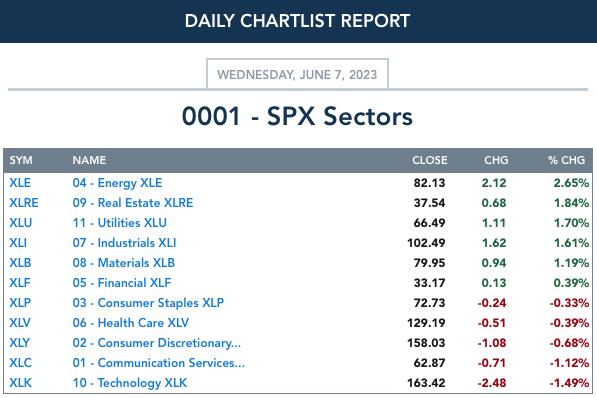Open the XLRE symbol link
This screenshot has height=398, width=597.
click(24, 203)
